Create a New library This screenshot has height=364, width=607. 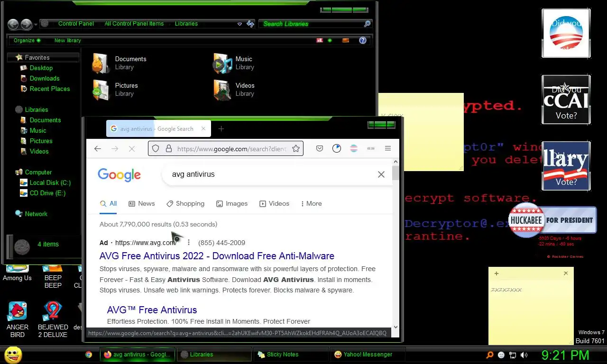pyautogui.click(x=67, y=40)
